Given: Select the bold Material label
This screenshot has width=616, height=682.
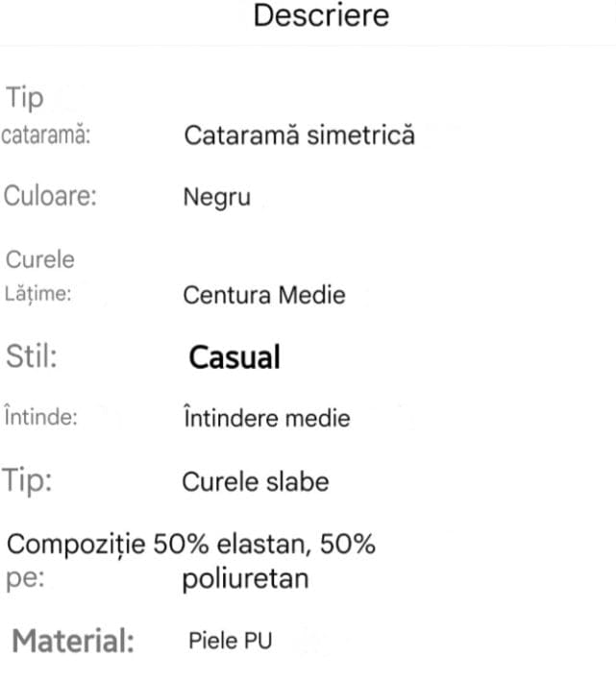Looking at the screenshot, I should point(73,641).
